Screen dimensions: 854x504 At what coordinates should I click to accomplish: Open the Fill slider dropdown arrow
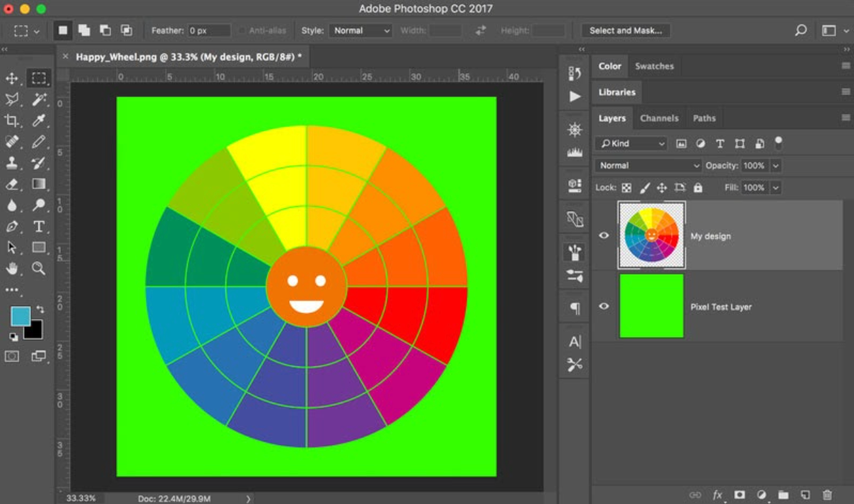coord(776,188)
